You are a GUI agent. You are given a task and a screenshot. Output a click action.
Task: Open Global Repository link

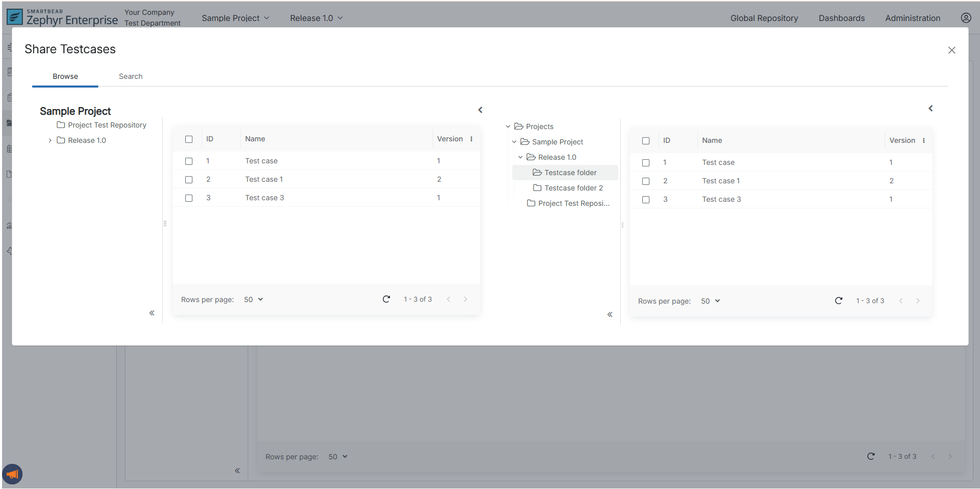pyautogui.click(x=764, y=18)
